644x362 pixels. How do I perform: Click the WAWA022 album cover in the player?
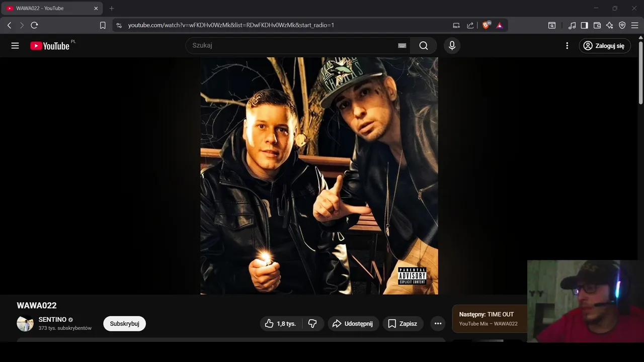click(x=319, y=175)
